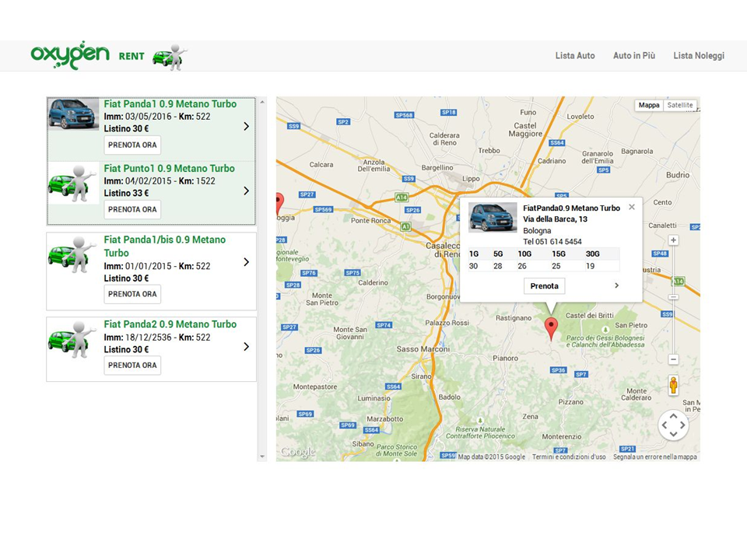The image size is (747, 560).
Task: Expand Fiat Panda2 details chevron
Action: click(x=247, y=347)
